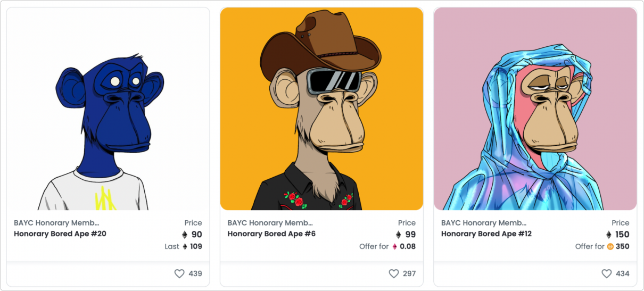The width and height of the screenshot is (644, 291).
Task: Open BAYC Honorary collection link above Ape #12
Action: coord(484,223)
